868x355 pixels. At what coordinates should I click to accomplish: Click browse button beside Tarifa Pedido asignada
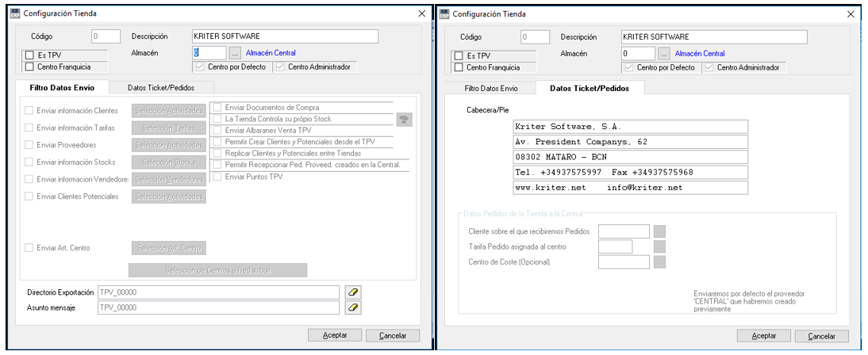coord(659,246)
